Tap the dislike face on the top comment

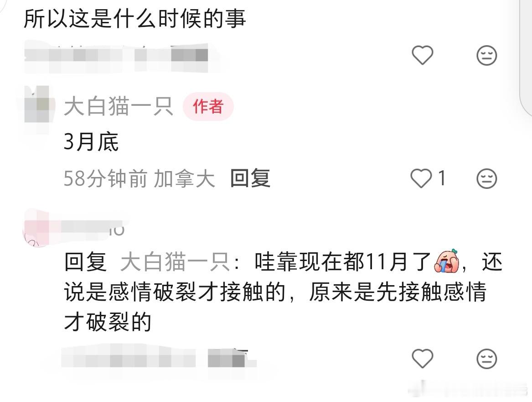pyautogui.click(x=486, y=55)
